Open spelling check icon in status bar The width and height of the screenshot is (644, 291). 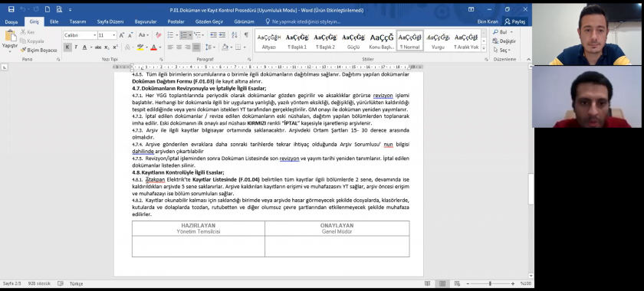pos(61,283)
